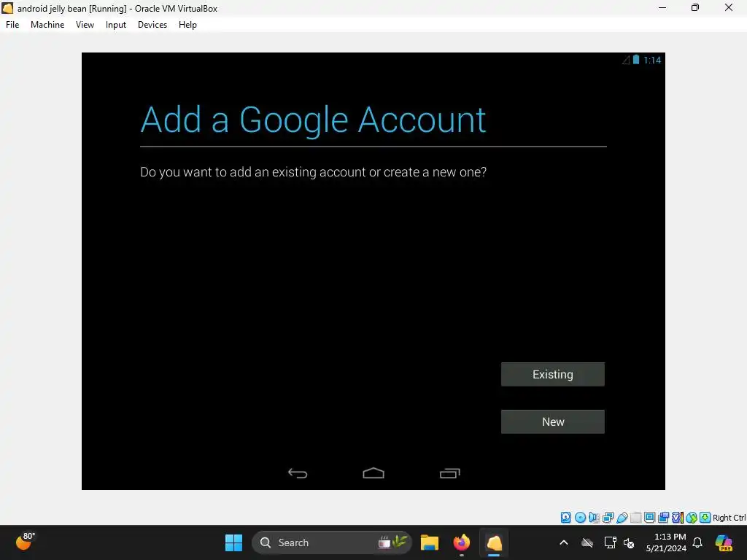The width and height of the screenshot is (747, 560).
Task: Click the CPU virtualization status icon
Action: pyautogui.click(x=678, y=518)
